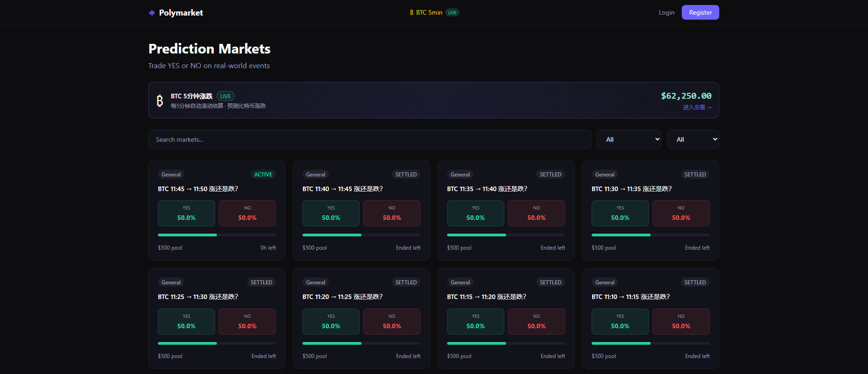
Task: Select YES on BTC 11:35 → 11:40 market
Action: tap(475, 213)
